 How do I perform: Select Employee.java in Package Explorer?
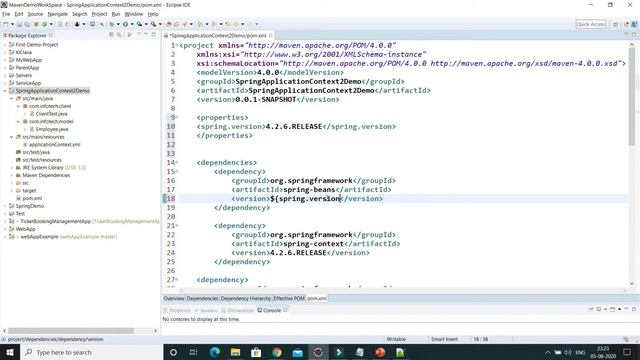(51, 129)
